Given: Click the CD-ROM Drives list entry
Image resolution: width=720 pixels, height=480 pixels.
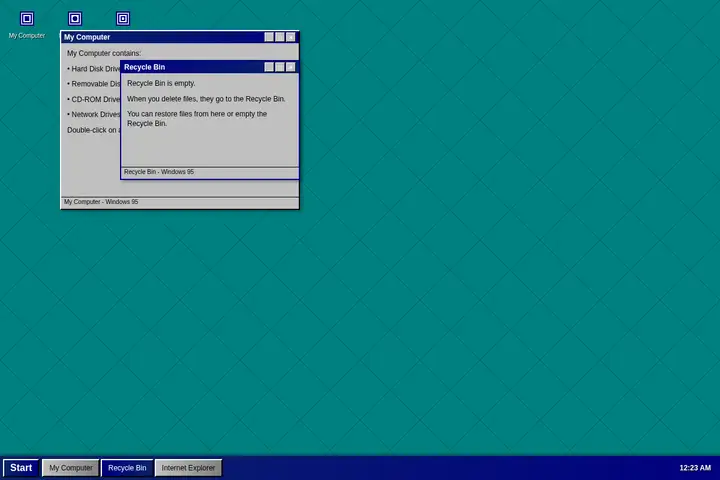Looking at the screenshot, I should click(94, 100).
